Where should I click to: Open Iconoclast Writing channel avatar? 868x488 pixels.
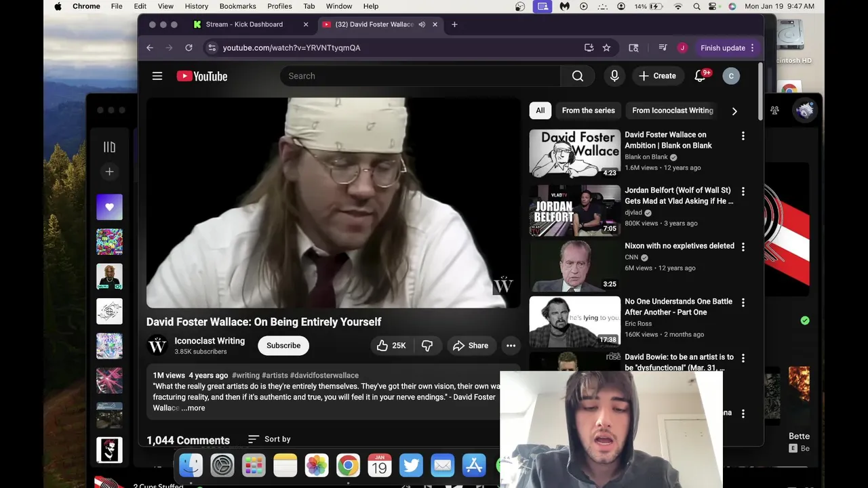point(157,346)
